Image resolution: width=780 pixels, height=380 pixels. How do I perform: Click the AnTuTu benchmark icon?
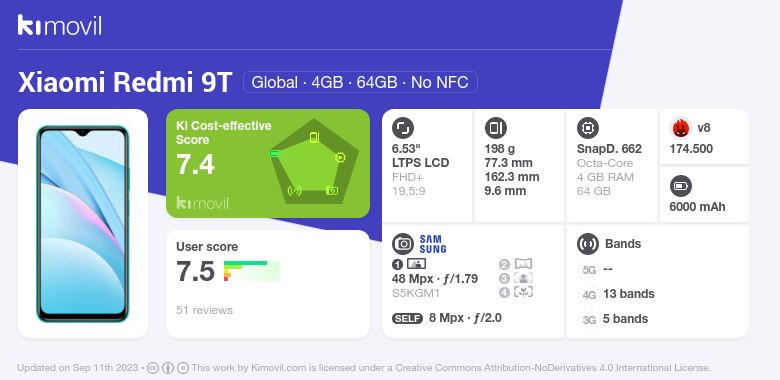(x=681, y=128)
